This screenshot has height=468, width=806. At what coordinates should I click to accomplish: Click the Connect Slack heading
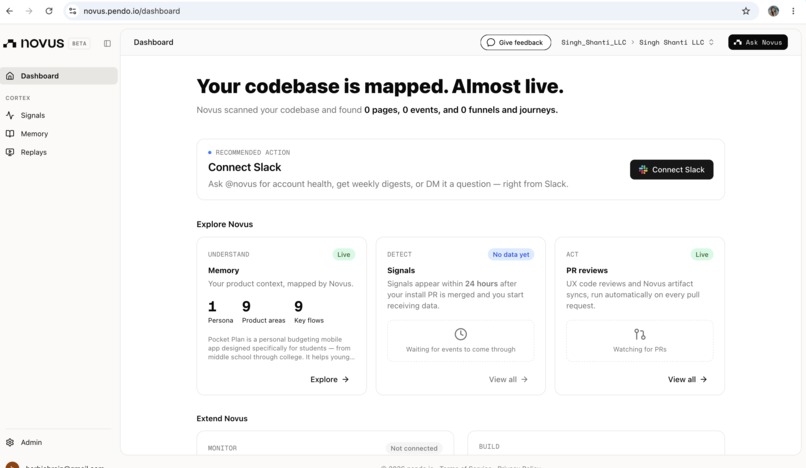pos(245,167)
